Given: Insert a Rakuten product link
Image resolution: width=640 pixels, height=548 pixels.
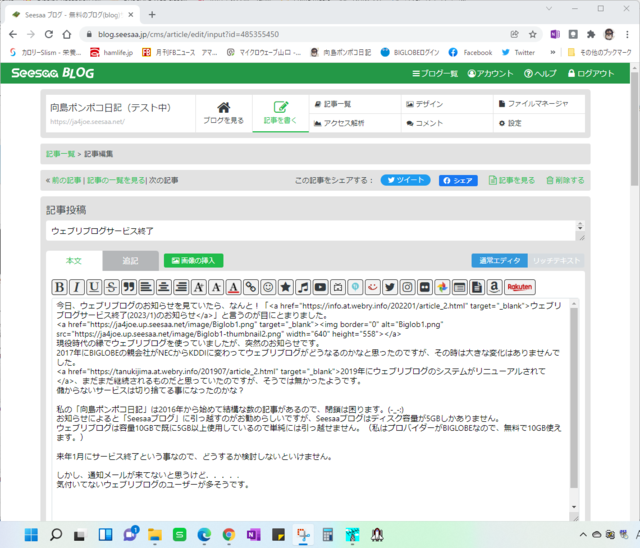Looking at the screenshot, I should click(x=520, y=287).
